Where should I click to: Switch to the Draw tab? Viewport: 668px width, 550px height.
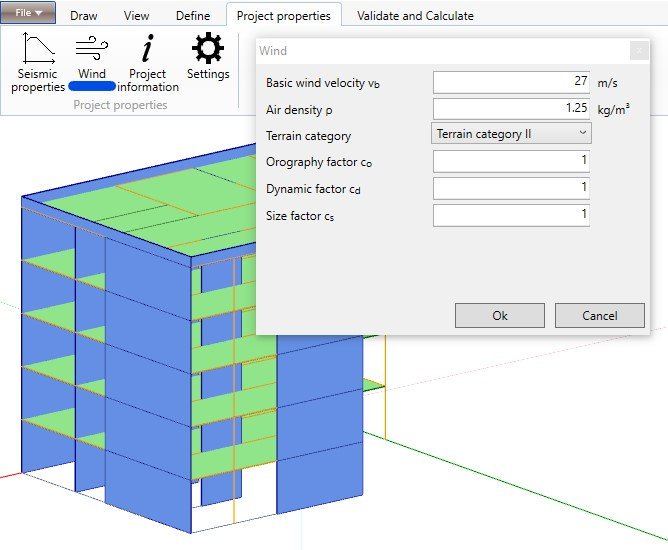[84, 16]
